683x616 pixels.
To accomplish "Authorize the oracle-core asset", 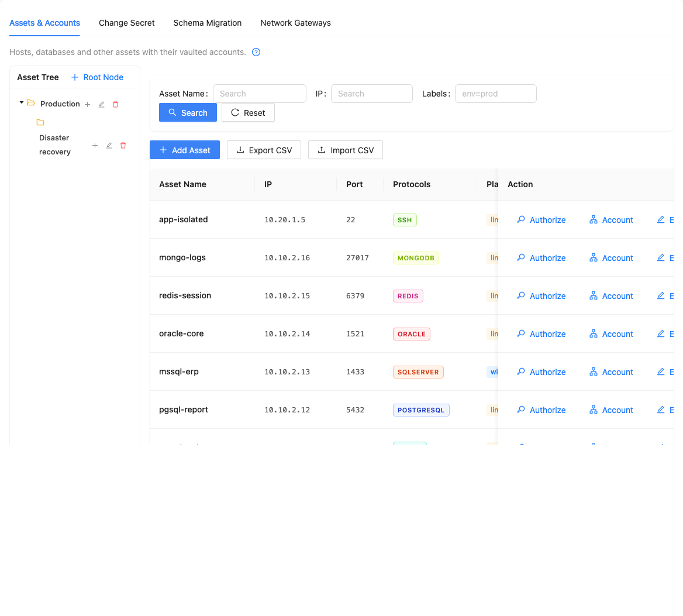I will coord(541,333).
